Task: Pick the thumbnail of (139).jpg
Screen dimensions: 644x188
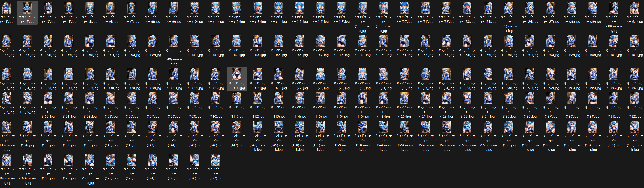Action: point(90,127)
